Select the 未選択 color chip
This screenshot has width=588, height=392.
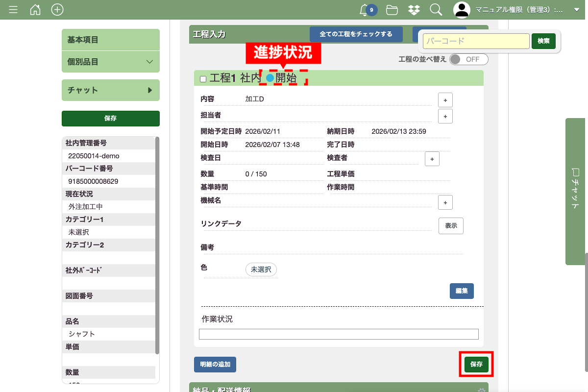261,269
